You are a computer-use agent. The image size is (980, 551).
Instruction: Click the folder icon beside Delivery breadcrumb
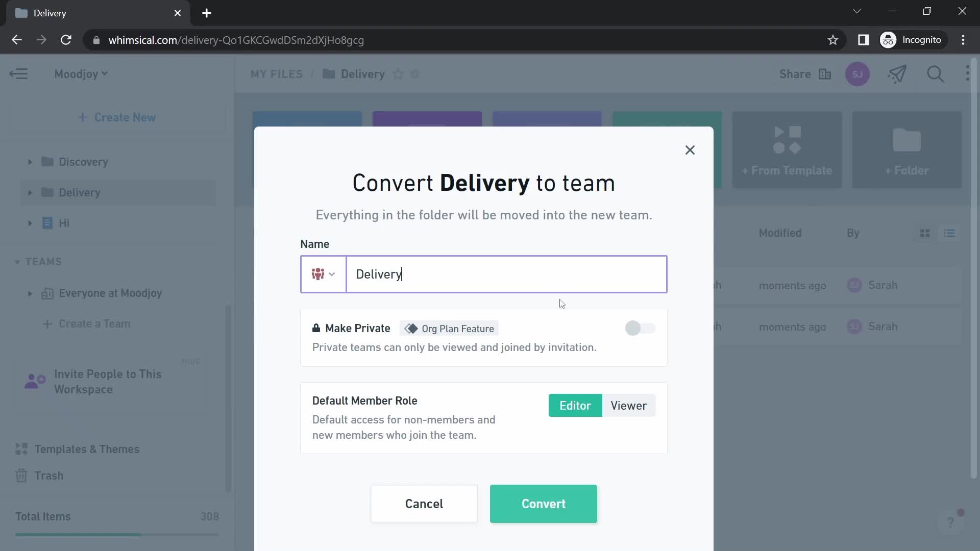tap(329, 74)
